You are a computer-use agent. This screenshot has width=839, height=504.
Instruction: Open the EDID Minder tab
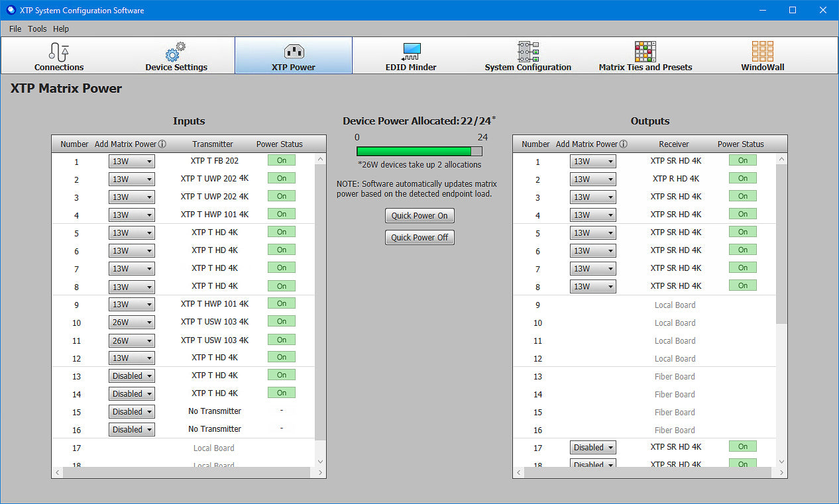411,56
